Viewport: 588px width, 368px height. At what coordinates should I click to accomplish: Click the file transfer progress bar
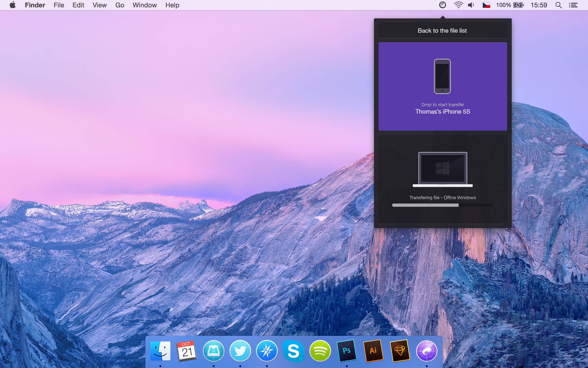pos(442,205)
